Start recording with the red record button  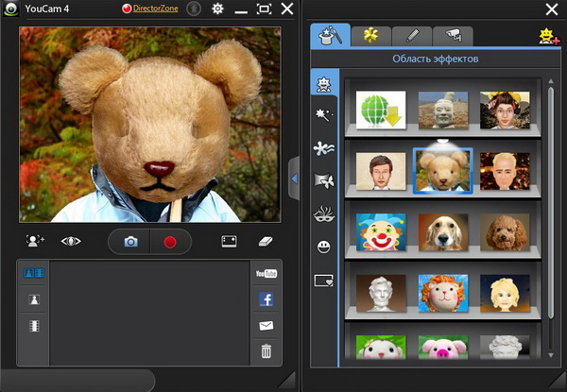[170, 242]
